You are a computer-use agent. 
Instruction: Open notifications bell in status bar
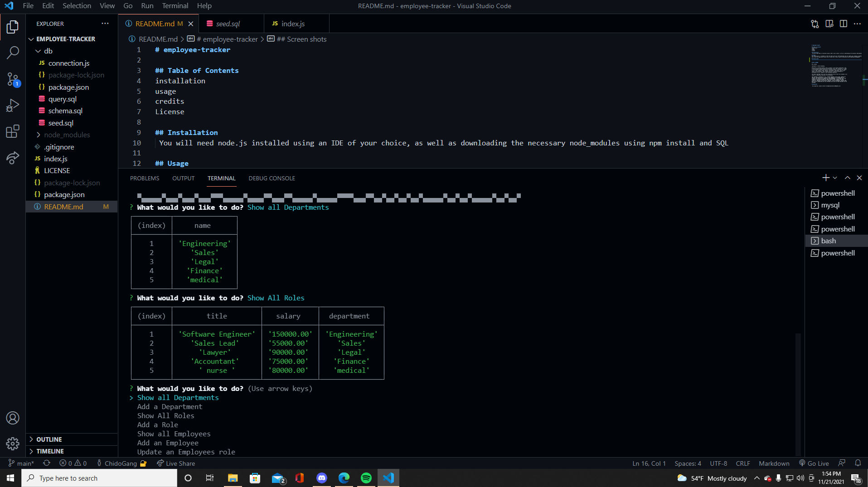[x=858, y=463]
